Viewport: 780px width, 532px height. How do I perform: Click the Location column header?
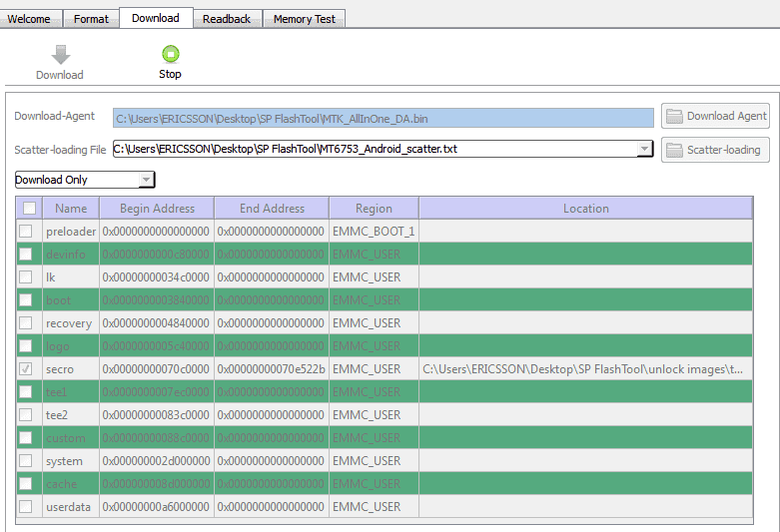click(x=585, y=208)
